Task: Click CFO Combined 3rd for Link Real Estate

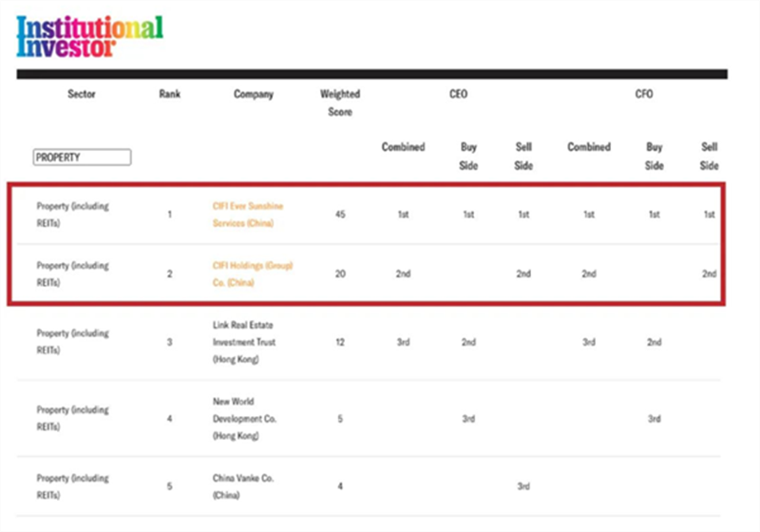Action: pos(589,342)
